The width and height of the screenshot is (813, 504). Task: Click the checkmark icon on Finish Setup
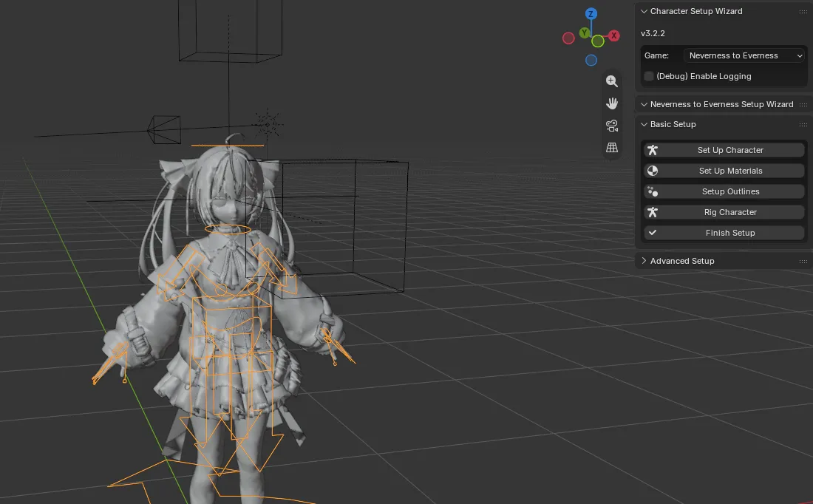coord(653,233)
